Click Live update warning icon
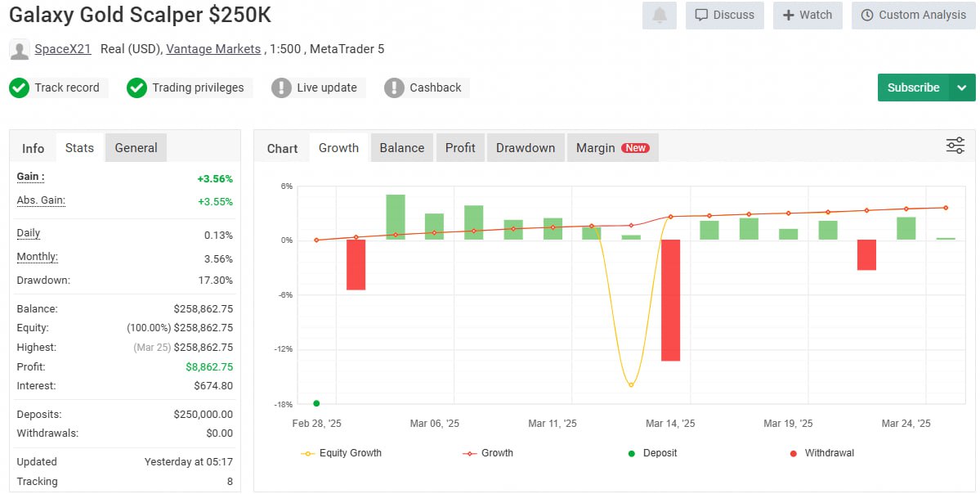The image size is (980, 494). 281,88
